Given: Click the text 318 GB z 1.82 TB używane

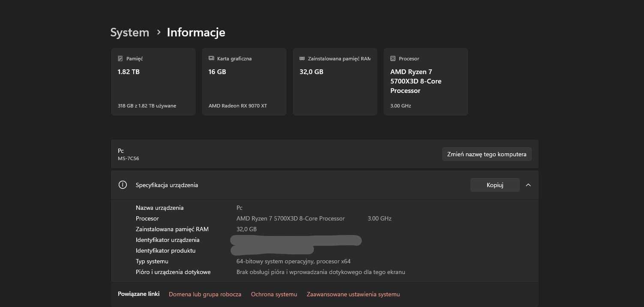Looking at the screenshot, I should [147, 106].
